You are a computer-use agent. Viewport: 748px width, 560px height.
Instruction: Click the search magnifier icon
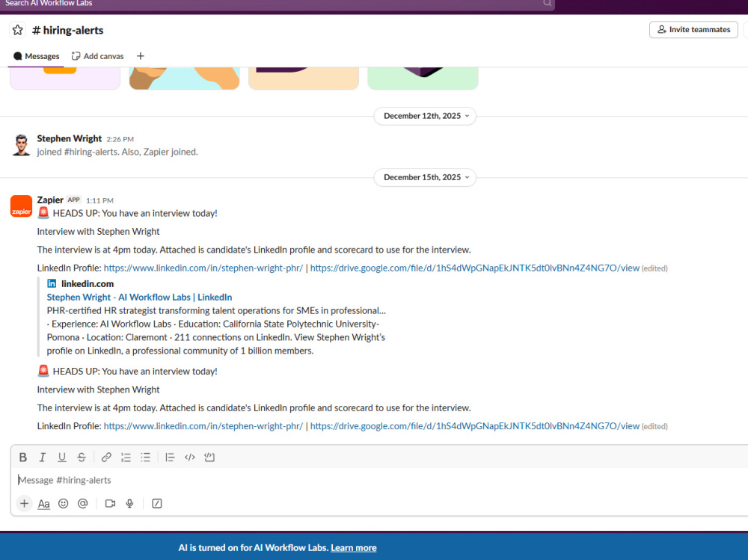coord(548,3)
